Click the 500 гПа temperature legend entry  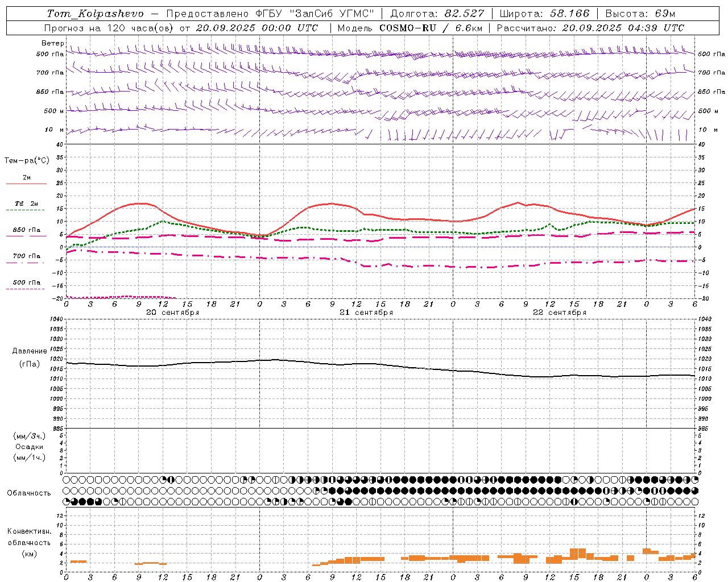click(x=27, y=282)
